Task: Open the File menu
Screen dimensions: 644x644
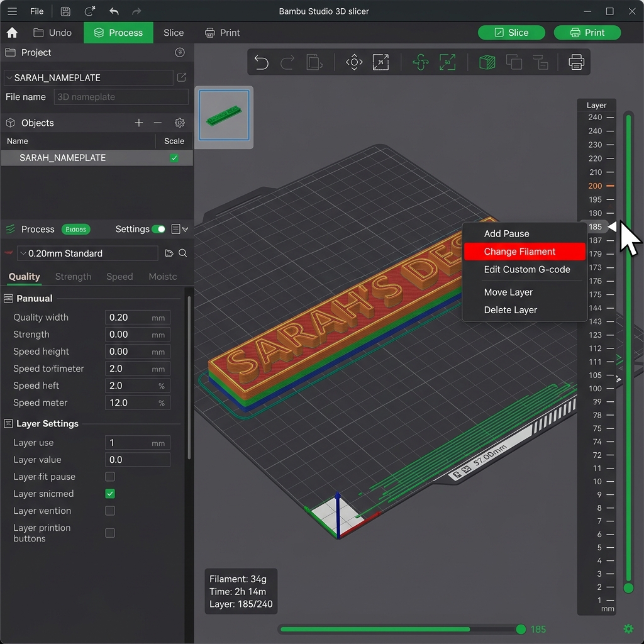Action: pyautogui.click(x=36, y=11)
